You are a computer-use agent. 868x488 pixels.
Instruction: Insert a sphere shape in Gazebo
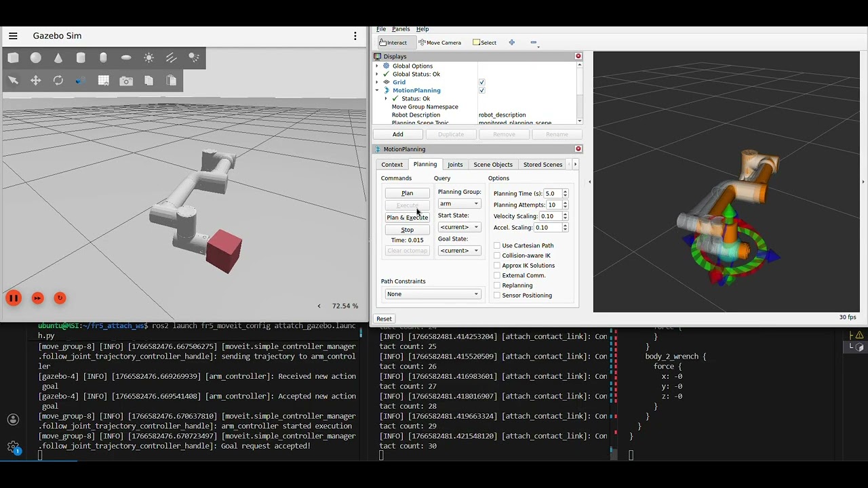36,58
